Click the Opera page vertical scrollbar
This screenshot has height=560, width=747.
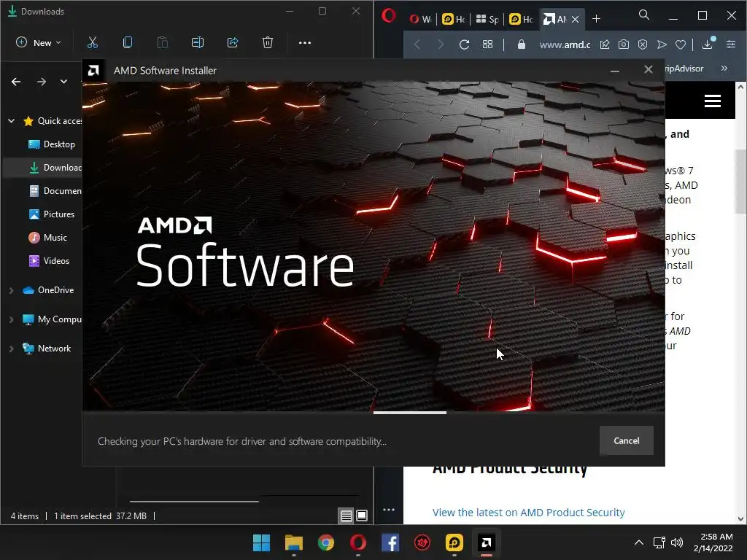pos(740,181)
